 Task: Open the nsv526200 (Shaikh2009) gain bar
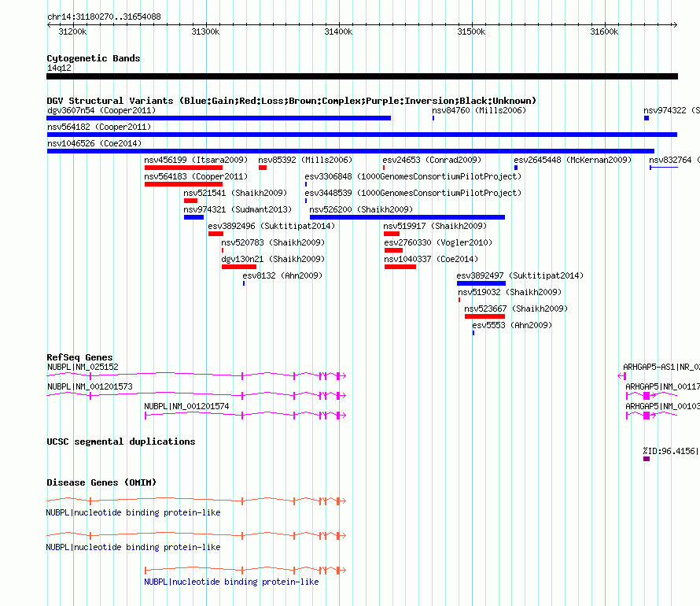coord(407,217)
